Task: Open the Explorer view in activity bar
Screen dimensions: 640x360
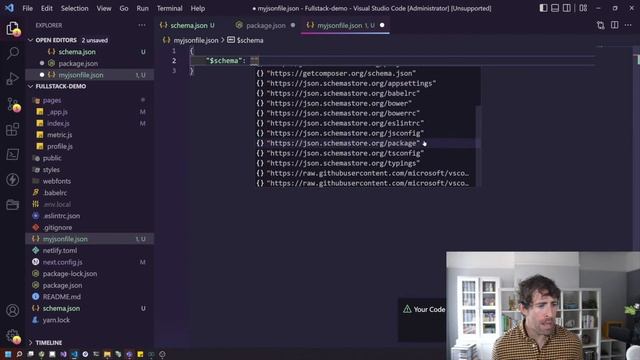Action: [x=13, y=28]
